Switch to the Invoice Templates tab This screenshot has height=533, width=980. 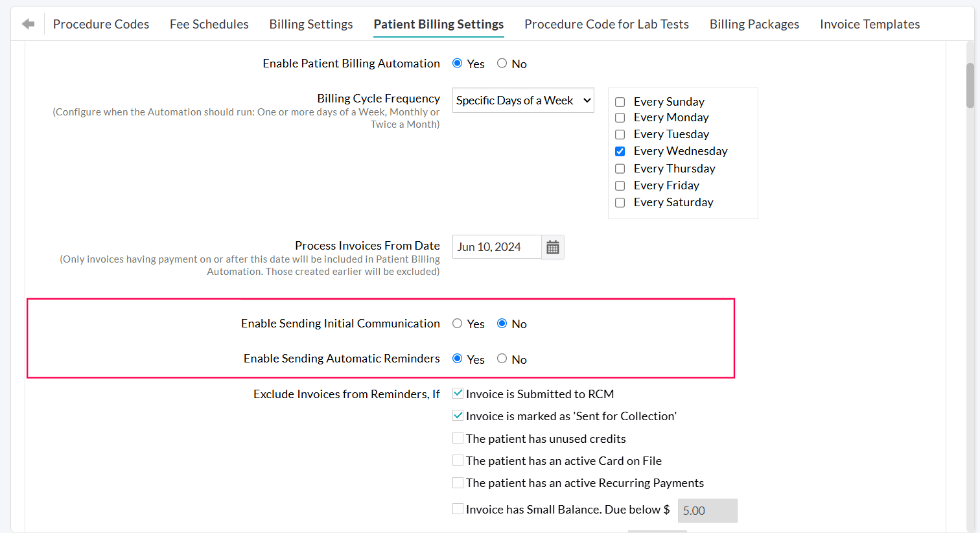[870, 24]
